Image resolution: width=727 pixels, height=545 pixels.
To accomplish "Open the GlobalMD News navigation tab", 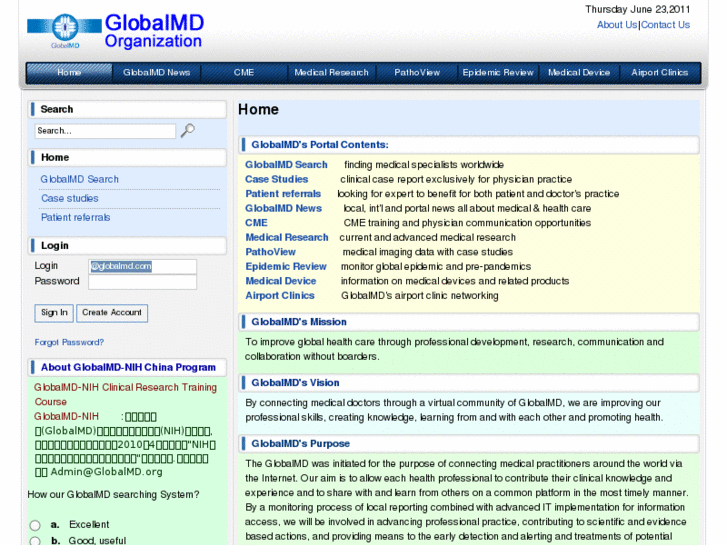I will coord(156,73).
